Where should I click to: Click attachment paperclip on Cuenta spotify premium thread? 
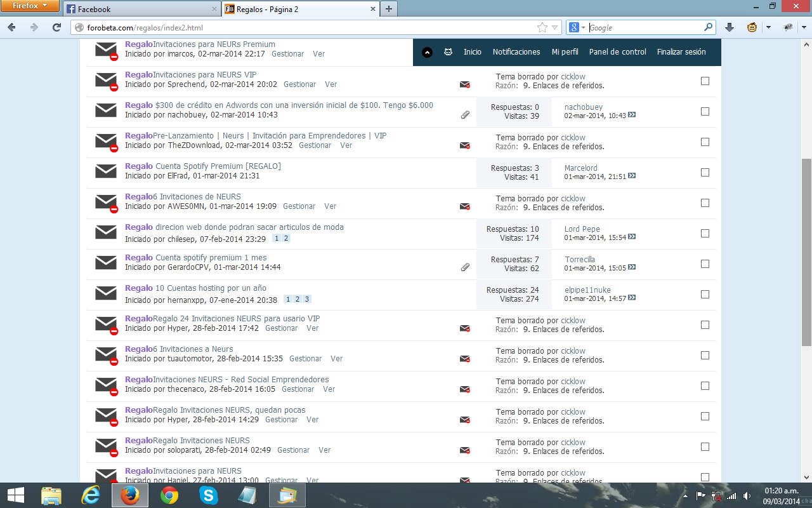click(x=465, y=267)
